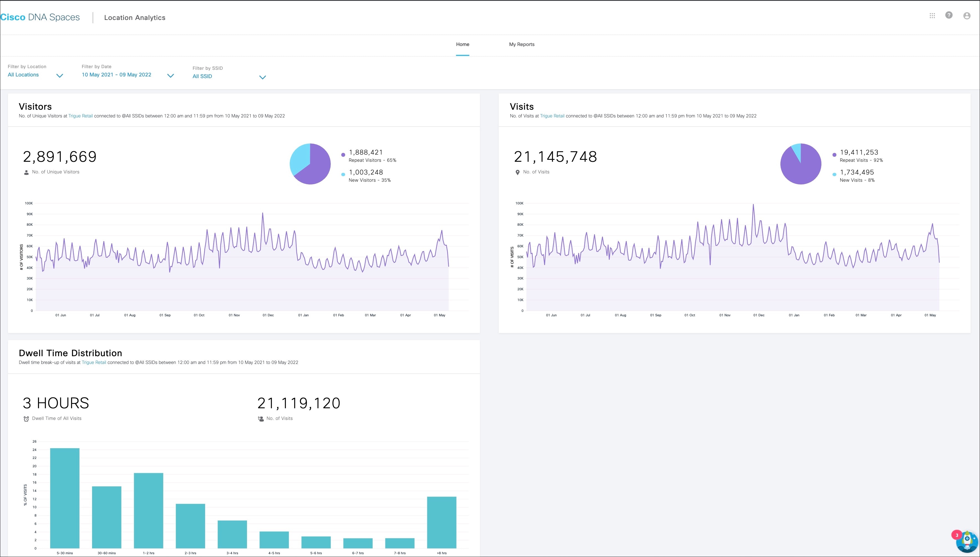This screenshot has height=557, width=980.
Task: Open the apps grid menu
Action: coord(933,16)
